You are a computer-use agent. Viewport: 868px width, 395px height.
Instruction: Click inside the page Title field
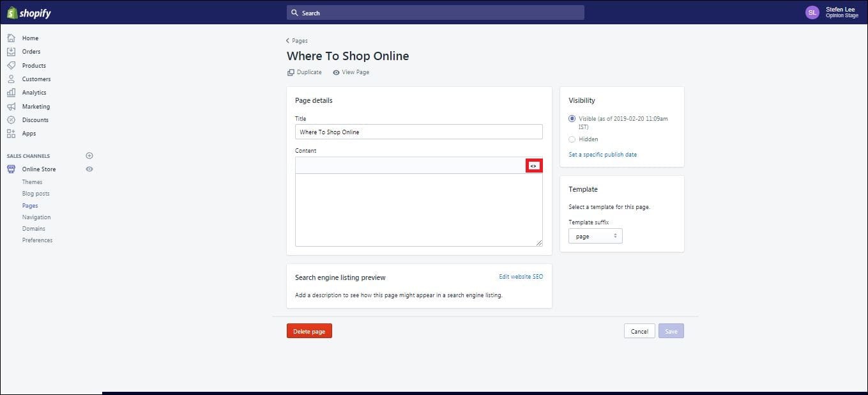click(x=418, y=132)
